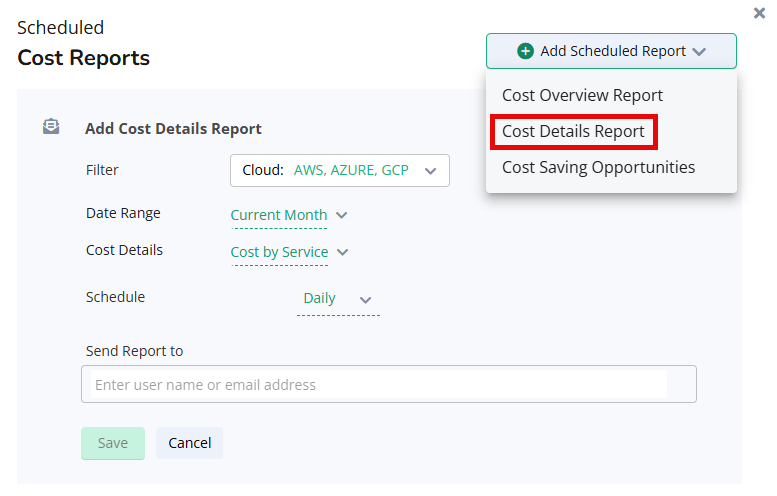
Task: Click the chevron arrow in the Cloud filter box
Action: [431, 171]
